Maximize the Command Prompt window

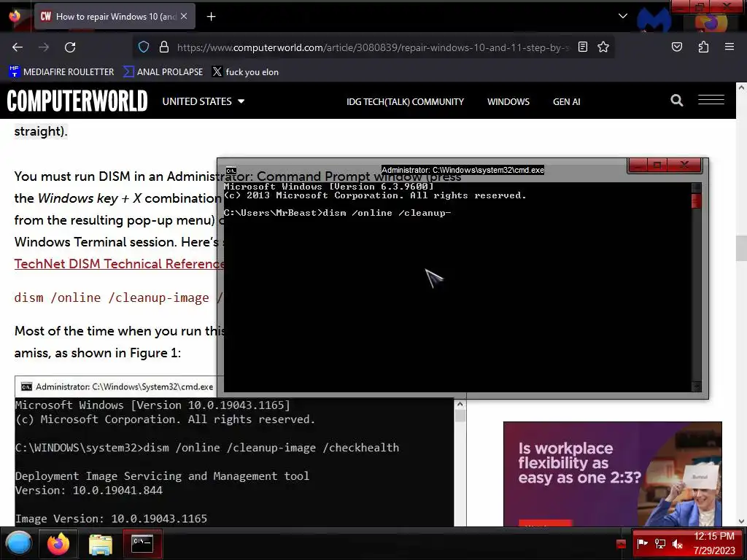[657, 165]
